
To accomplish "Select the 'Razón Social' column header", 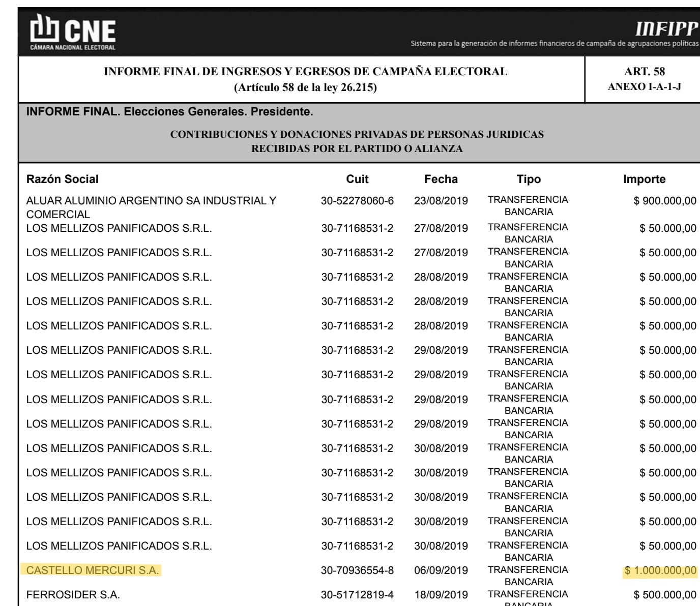I will click(62, 179).
